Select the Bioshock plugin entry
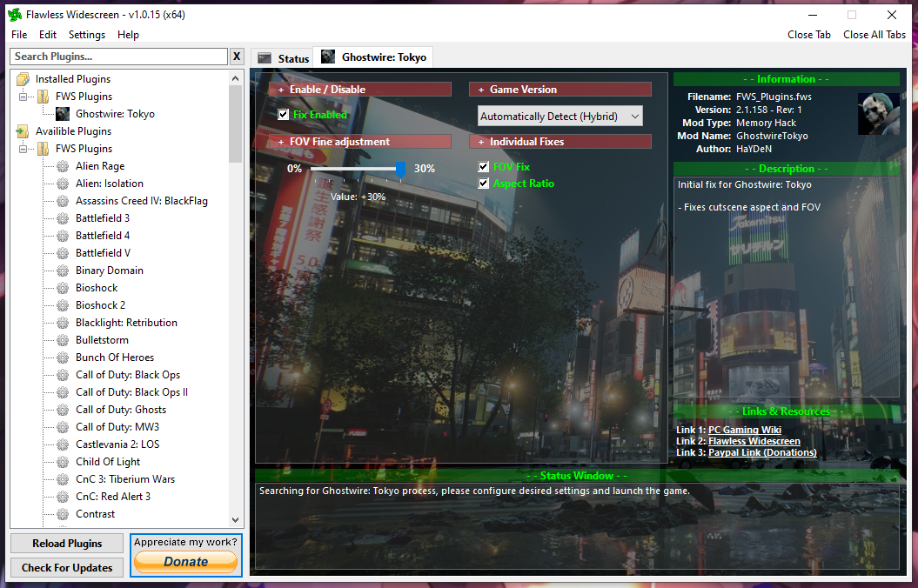The width and height of the screenshot is (918, 588). point(97,288)
